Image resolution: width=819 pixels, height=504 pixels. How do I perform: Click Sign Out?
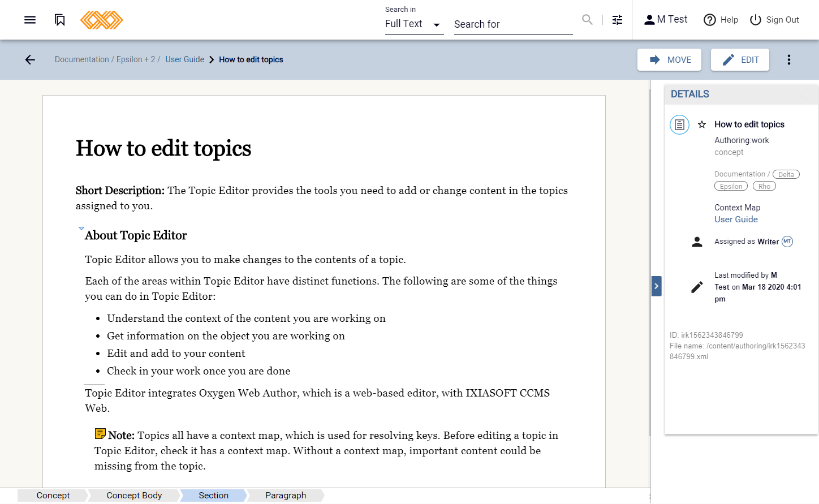[774, 20]
